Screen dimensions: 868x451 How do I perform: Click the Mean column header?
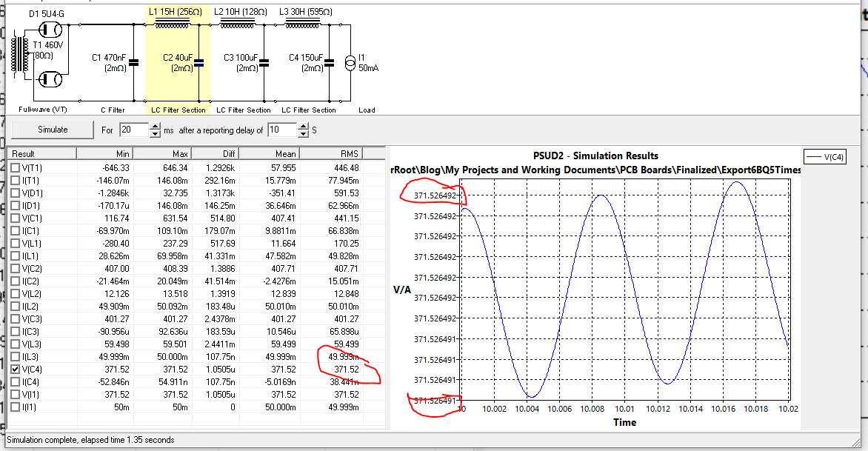pyautogui.click(x=270, y=154)
